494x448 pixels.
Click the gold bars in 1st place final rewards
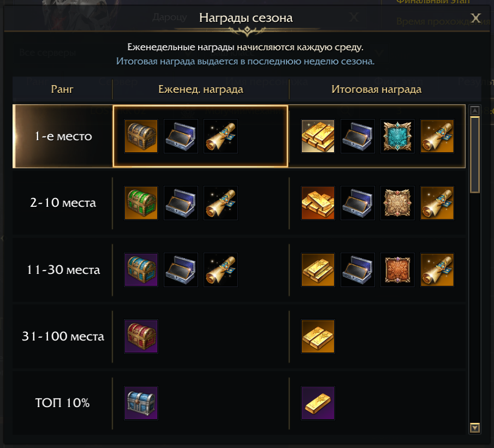coord(318,136)
